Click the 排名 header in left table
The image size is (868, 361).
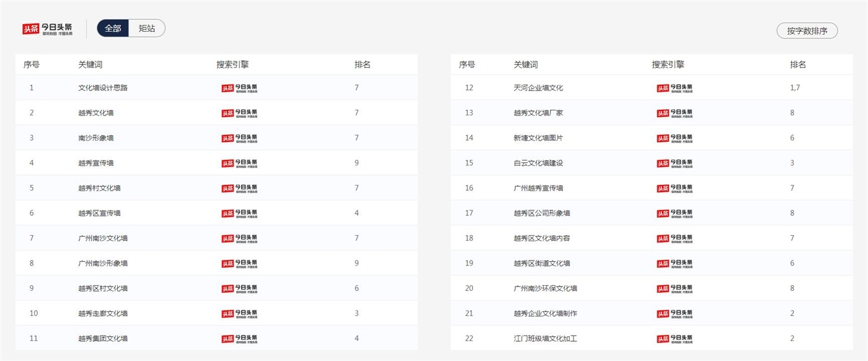pos(363,65)
